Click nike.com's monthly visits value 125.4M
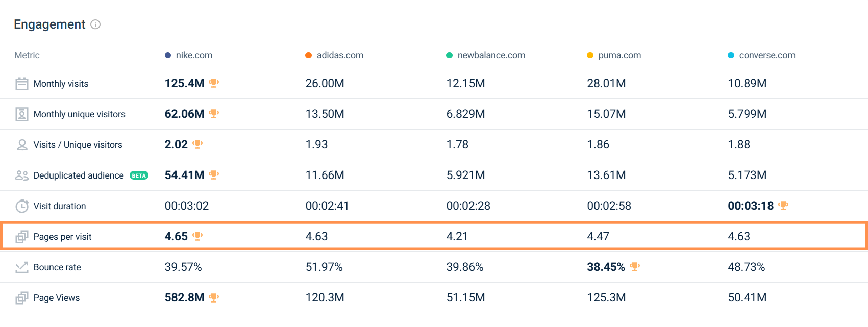This screenshot has width=868, height=327. coord(184,83)
